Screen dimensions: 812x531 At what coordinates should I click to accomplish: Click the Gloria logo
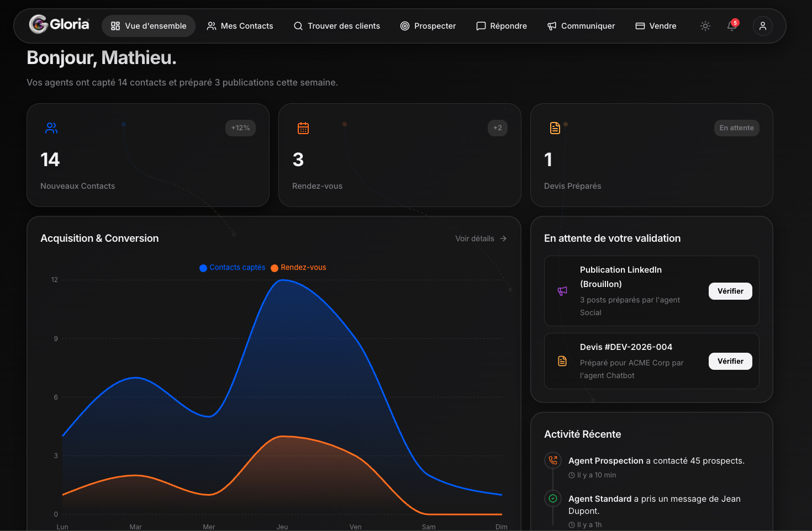[x=59, y=24]
